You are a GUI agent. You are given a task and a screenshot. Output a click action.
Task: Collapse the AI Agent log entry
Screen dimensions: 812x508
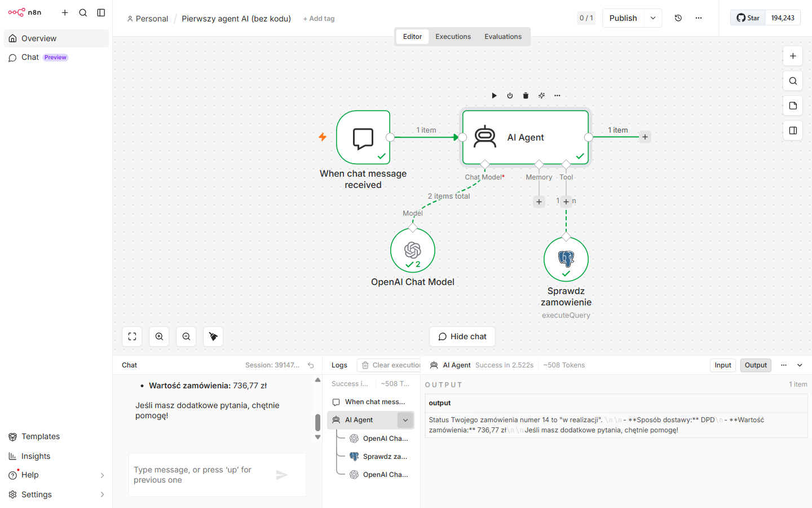tap(405, 420)
